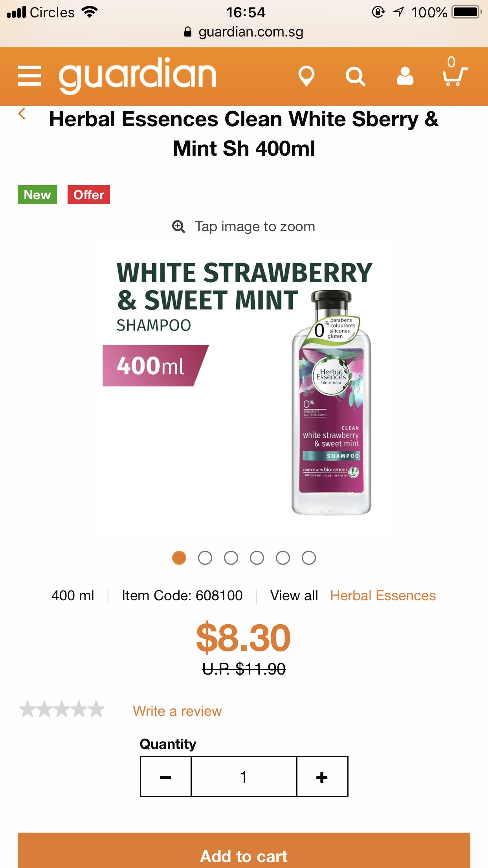Open the search magnifier icon
The width and height of the screenshot is (488, 868).
click(x=355, y=76)
